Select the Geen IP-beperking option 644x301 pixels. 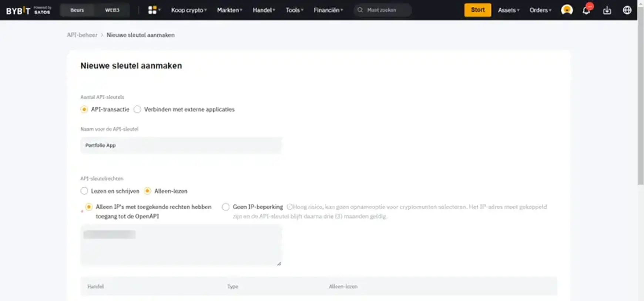(x=226, y=207)
